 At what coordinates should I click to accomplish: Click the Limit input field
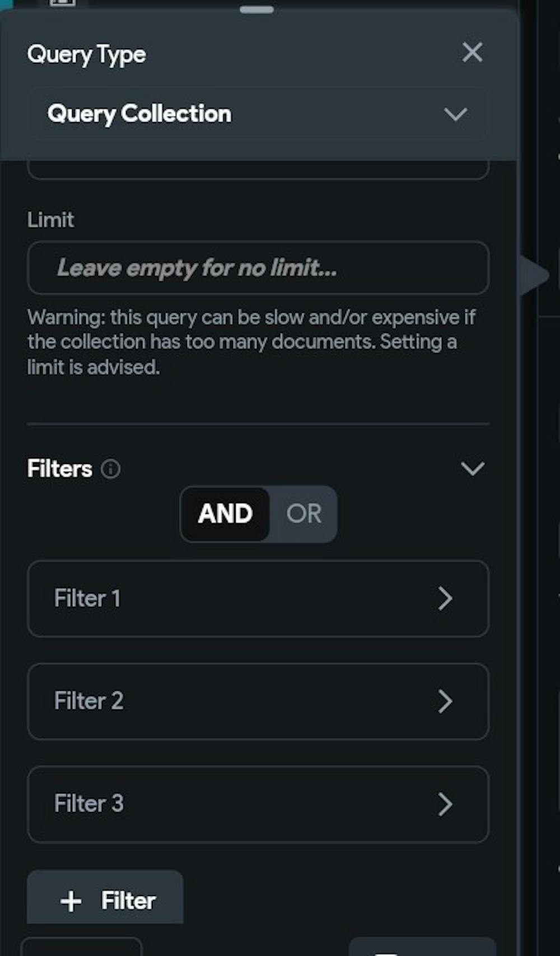[x=258, y=268]
